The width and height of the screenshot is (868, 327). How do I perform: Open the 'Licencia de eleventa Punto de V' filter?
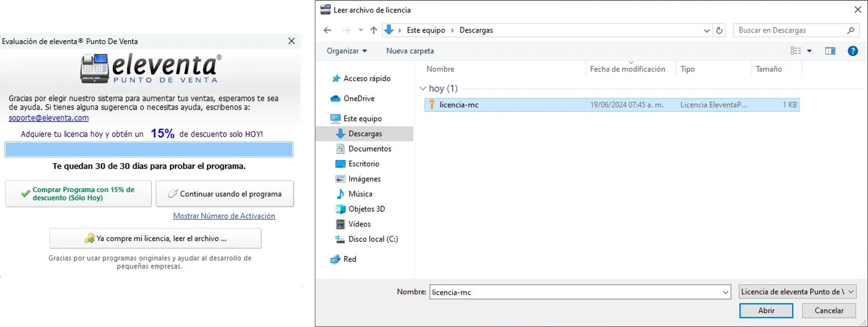tap(797, 292)
